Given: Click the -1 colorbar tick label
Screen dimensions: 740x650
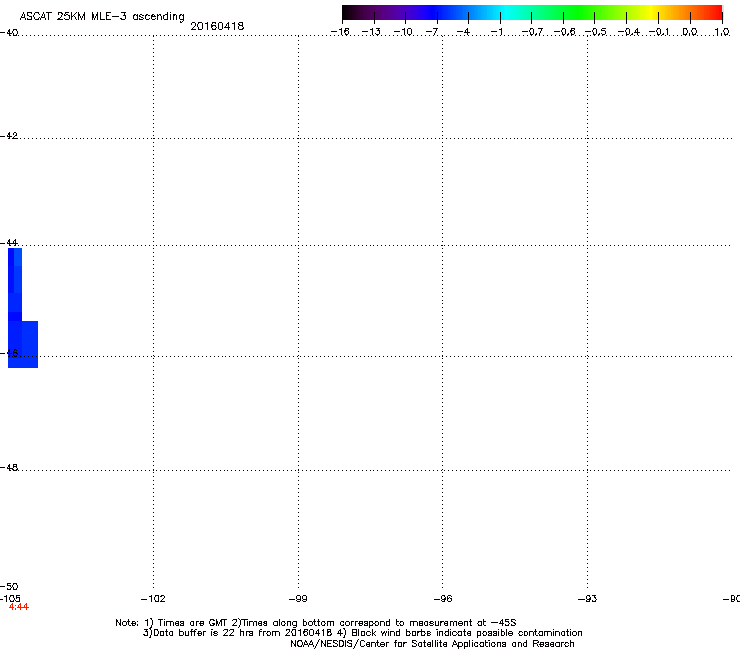Looking at the screenshot, I should [x=496, y=32].
